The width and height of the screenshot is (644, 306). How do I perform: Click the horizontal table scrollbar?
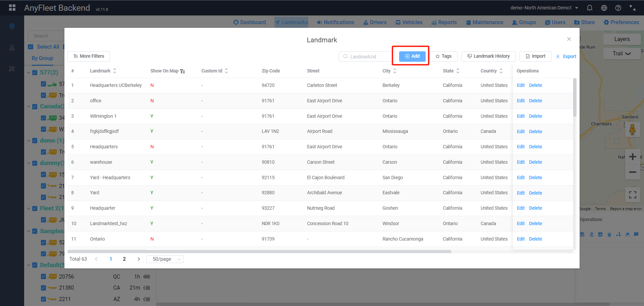click(259, 251)
